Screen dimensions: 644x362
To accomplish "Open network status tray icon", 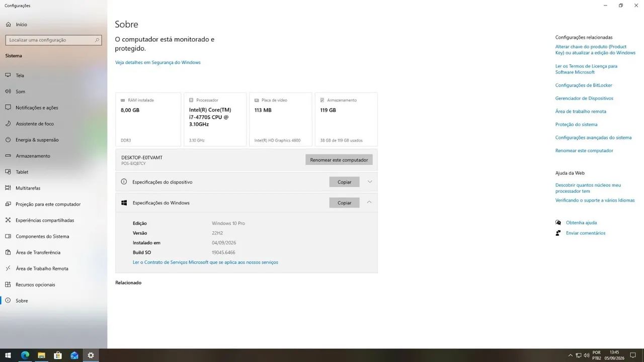I will 579,355.
